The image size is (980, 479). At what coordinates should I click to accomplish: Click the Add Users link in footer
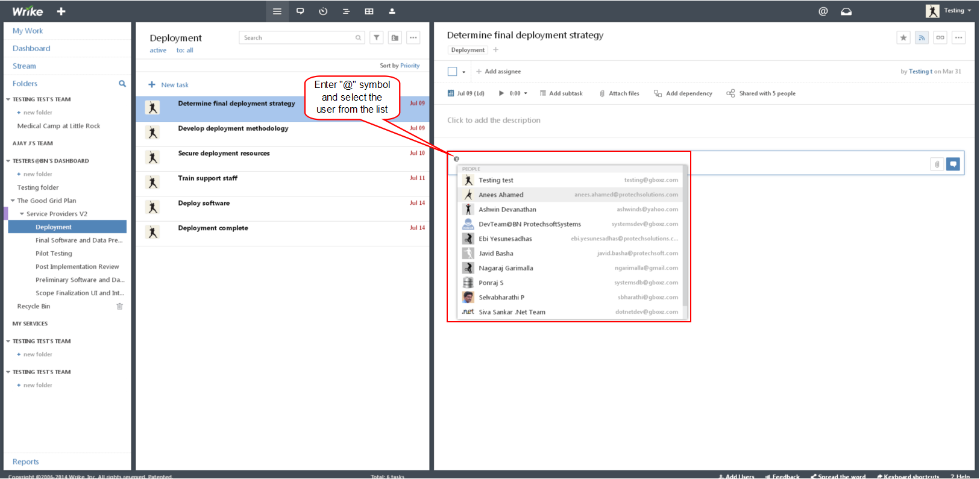coord(736,476)
